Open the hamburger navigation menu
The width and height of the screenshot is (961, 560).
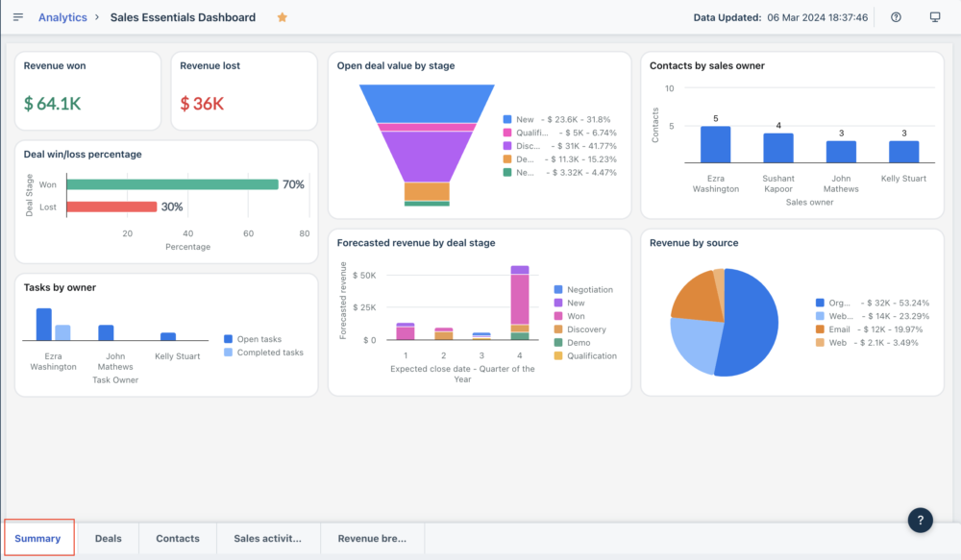[18, 17]
